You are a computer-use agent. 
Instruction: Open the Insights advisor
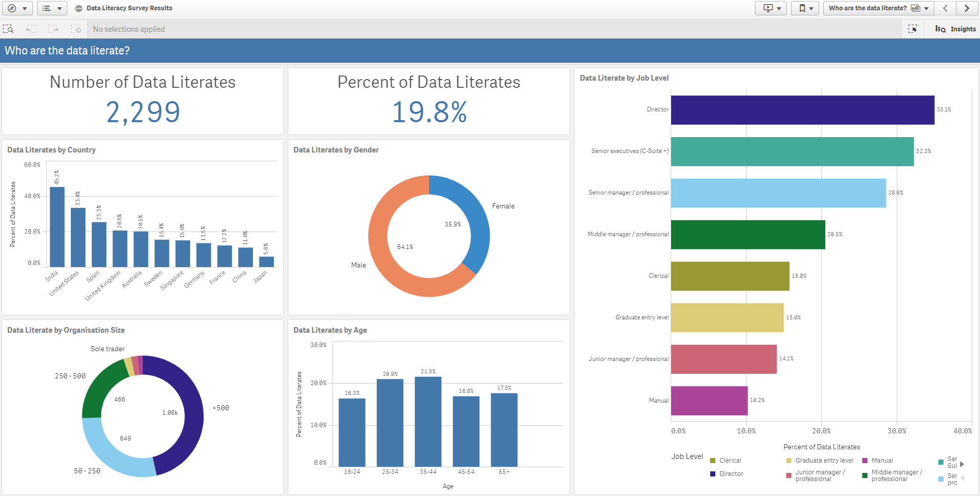955,29
